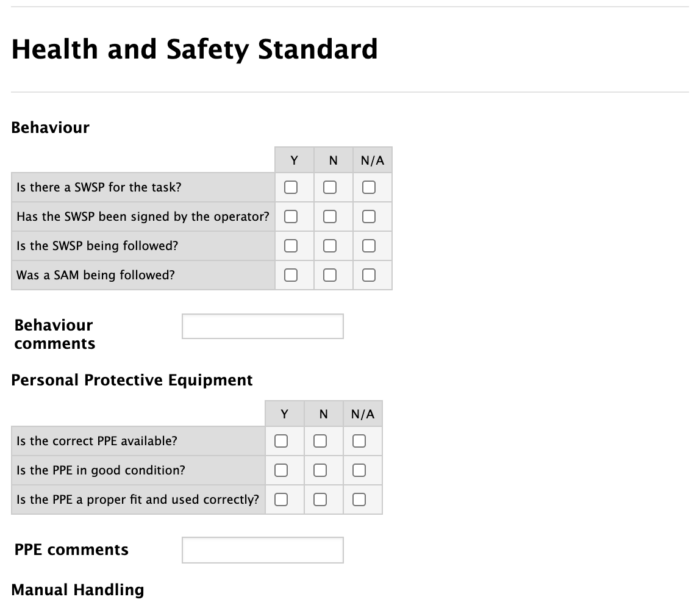Screen dimensions: 700x605
Task: Mark N/A for PPE proper fit and used correctly
Action: [359, 499]
